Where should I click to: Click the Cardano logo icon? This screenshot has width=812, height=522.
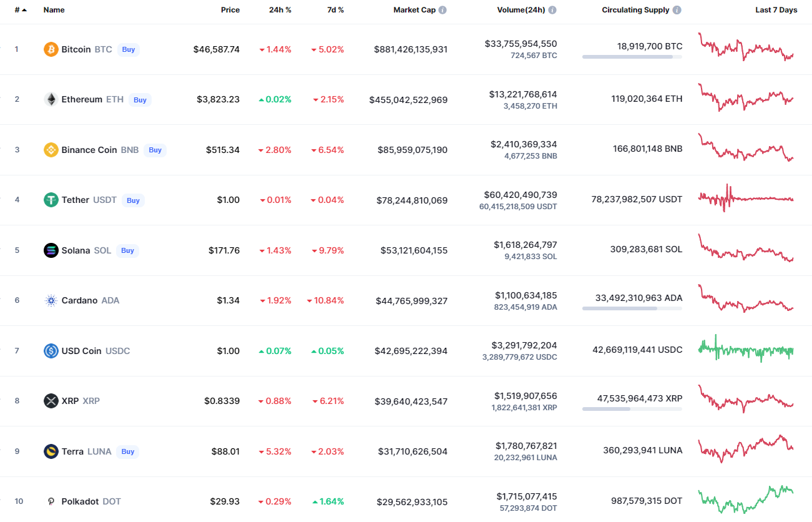click(x=51, y=300)
